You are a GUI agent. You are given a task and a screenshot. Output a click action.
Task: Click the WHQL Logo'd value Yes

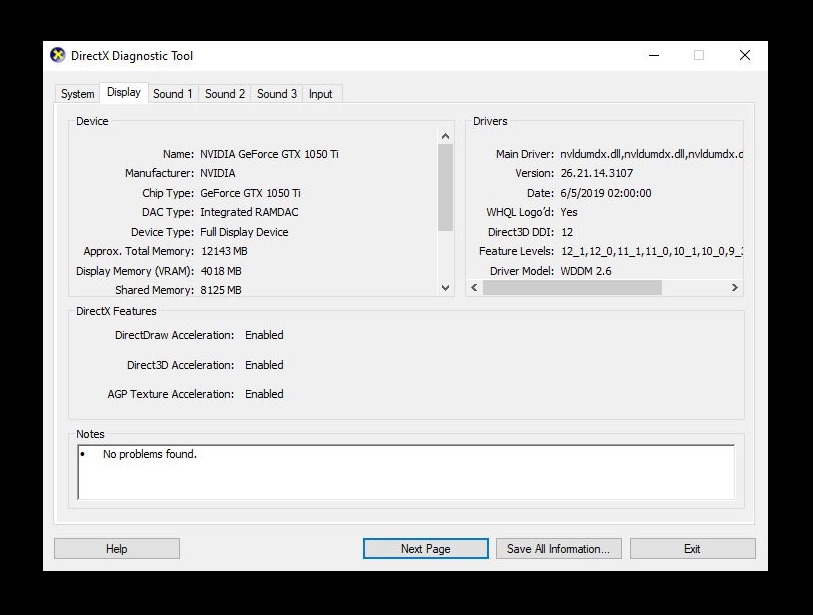(x=569, y=212)
